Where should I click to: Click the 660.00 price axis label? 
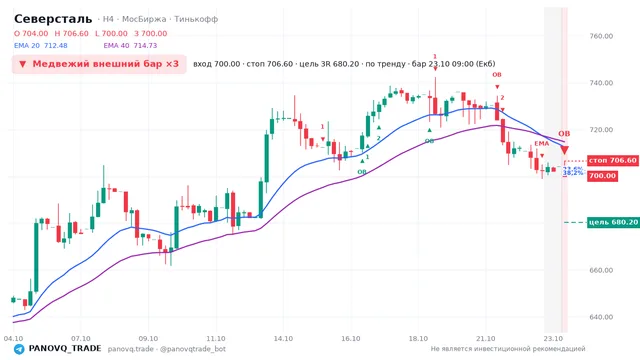click(x=601, y=270)
